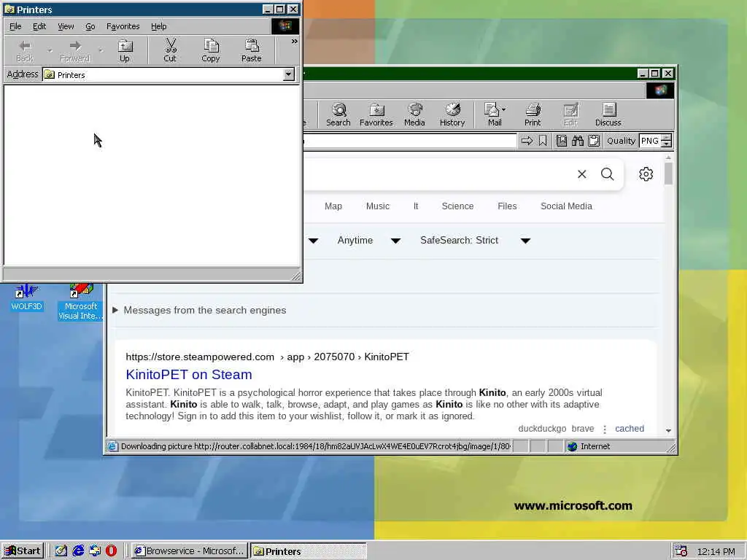Click the Mail toolbar icon in browser
The image size is (747, 560).
coord(492,114)
